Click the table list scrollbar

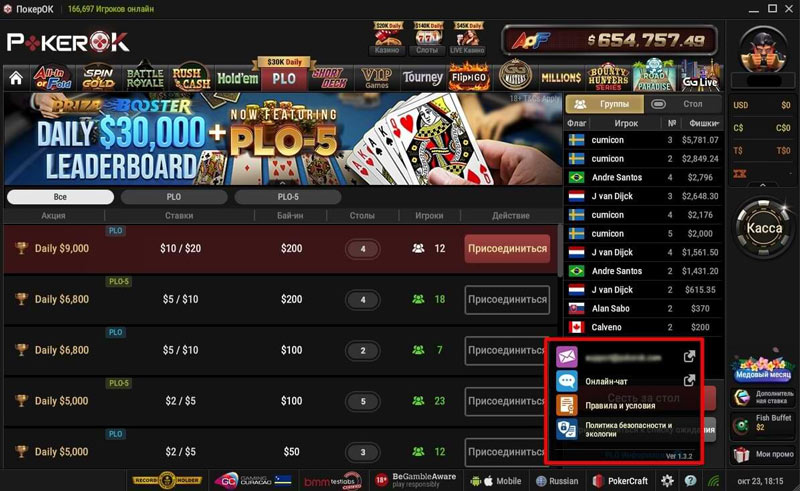pyautogui.click(x=560, y=251)
